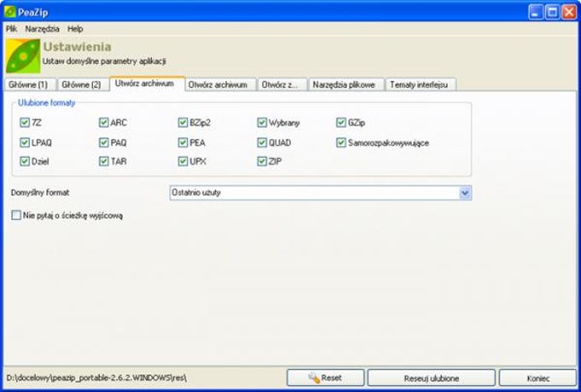
Task: Uncheck the Dziel checkbox
Action: click(25, 161)
